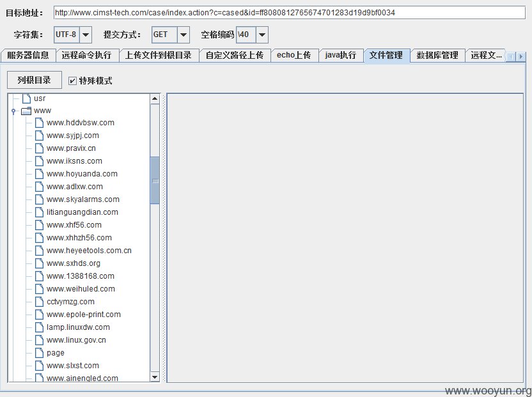The width and height of the screenshot is (532, 397).
Task: Open the 自定义路径上传 tab
Action: click(235, 56)
